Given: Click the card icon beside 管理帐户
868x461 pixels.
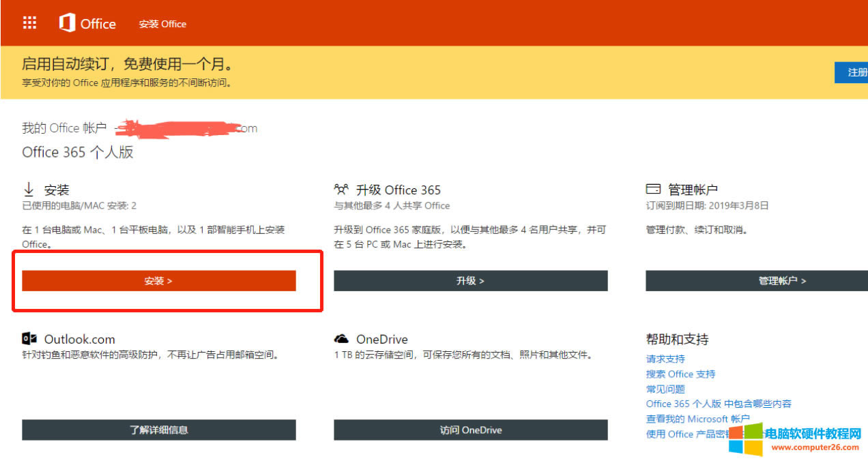Looking at the screenshot, I should coord(653,189).
